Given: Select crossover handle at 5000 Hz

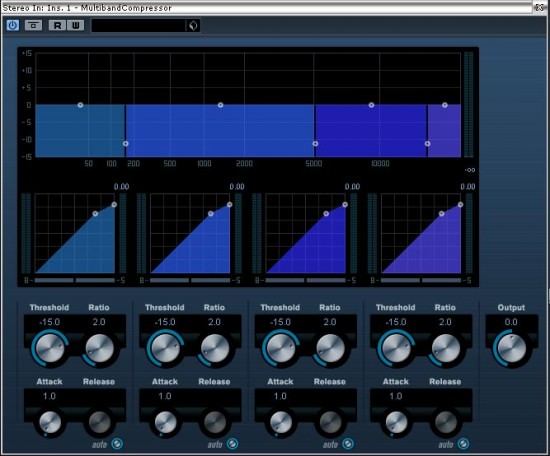Looking at the screenshot, I should pyautogui.click(x=315, y=143).
